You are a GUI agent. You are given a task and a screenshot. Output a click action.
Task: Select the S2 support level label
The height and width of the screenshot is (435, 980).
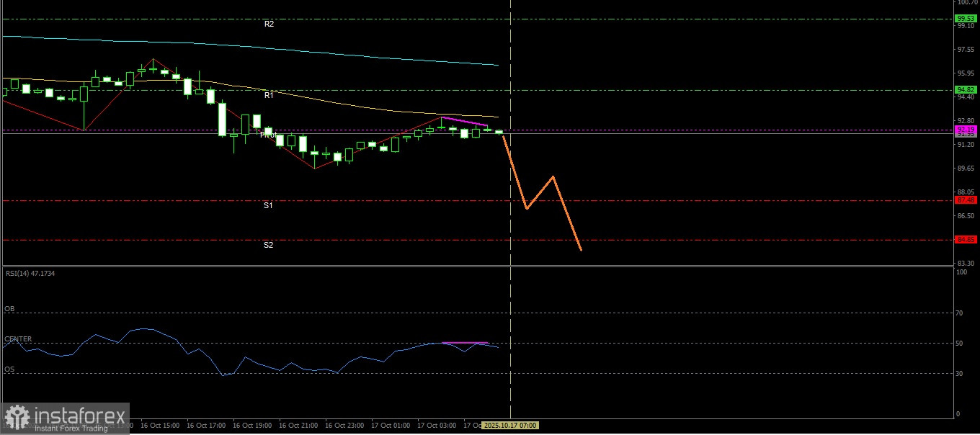click(268, 245)
